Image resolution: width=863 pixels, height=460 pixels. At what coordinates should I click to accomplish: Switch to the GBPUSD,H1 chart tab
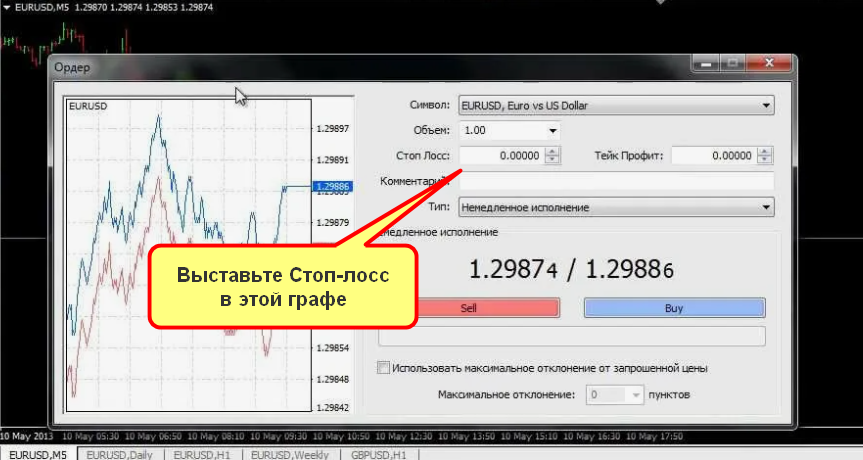[379, 454]
